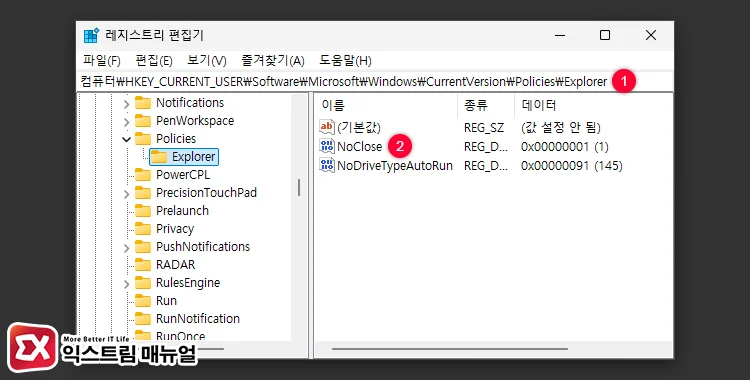Expand the PrecisionTouchPad key

(x=126, y=193)
